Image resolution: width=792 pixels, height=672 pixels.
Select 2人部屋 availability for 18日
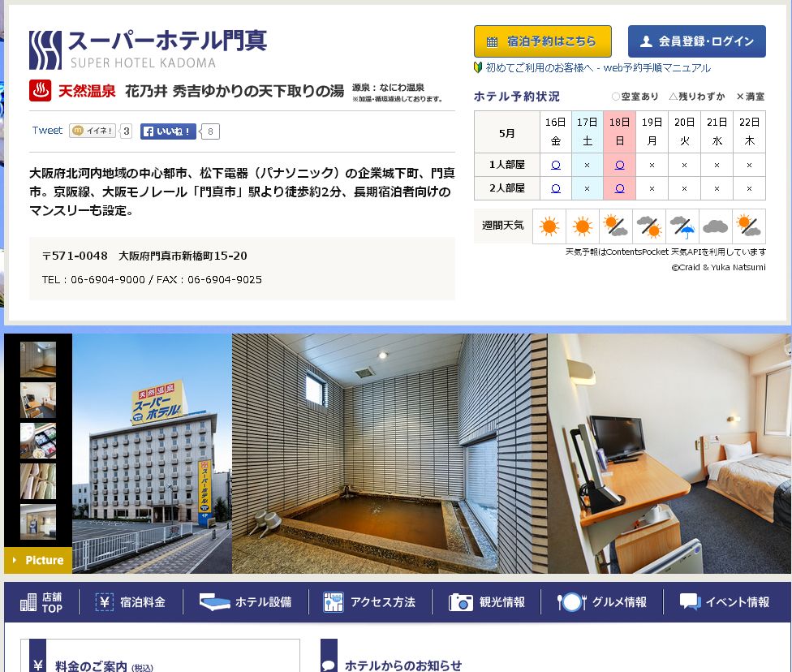coord(620,188)
